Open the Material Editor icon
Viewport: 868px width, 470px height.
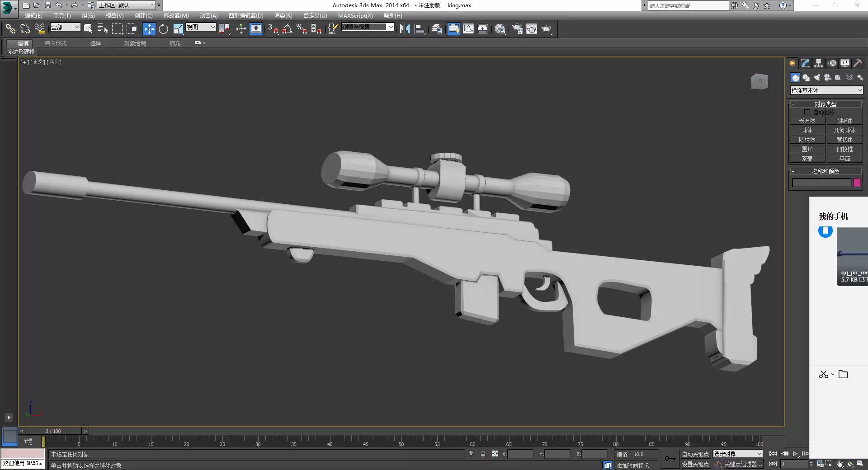pos(500,29)
